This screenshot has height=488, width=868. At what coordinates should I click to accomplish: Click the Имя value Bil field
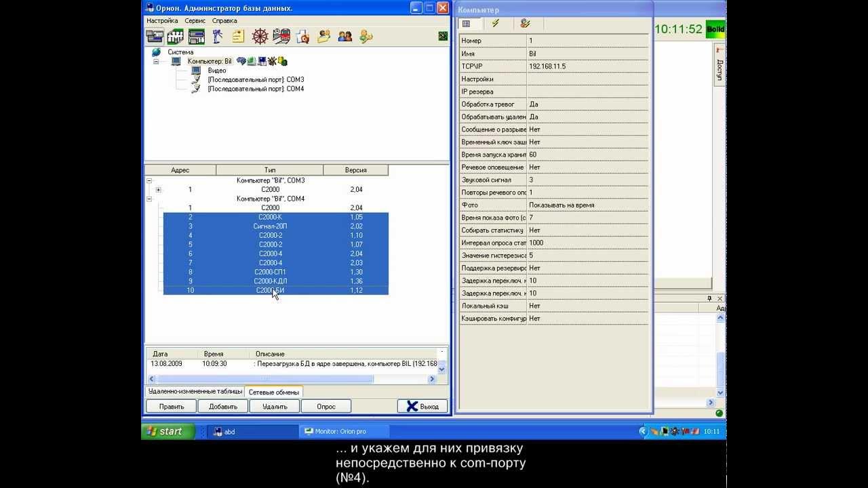[587, 54]
